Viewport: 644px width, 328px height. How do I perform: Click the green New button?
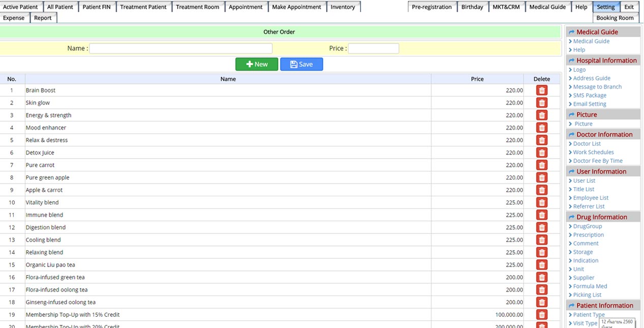pos(256,64)
